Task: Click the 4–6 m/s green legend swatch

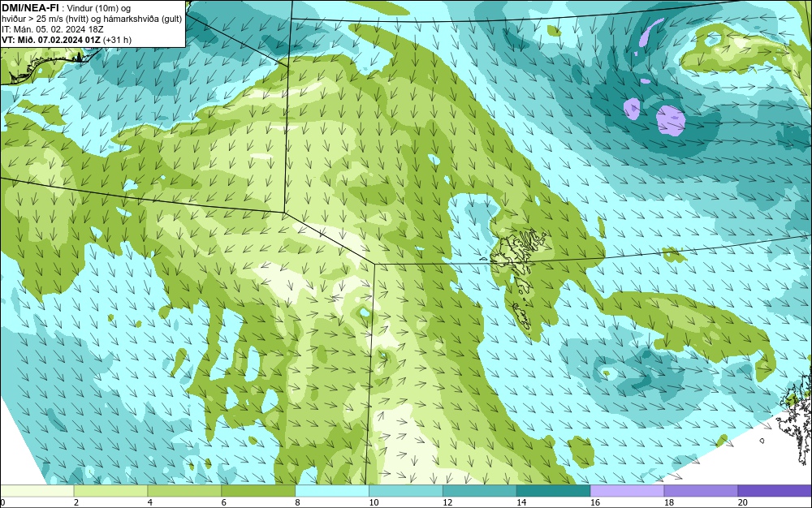Action: point(184,491)
